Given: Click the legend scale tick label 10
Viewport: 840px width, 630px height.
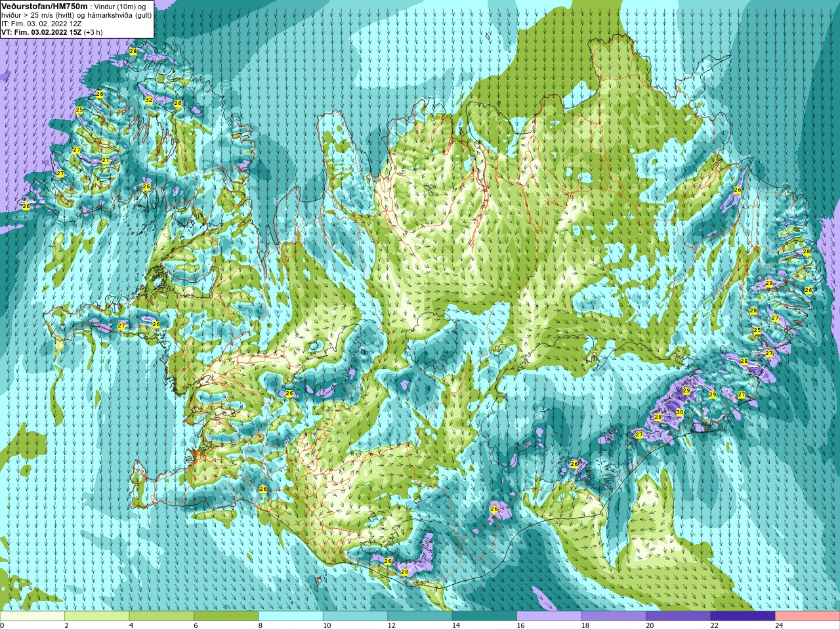Looking at the screenshot, I should click(x=327, y=625).
